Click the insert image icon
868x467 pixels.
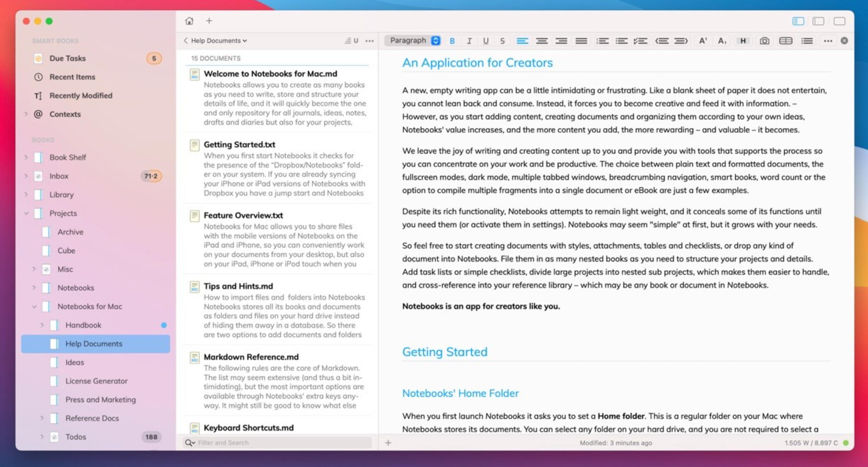[x=765, y=40]
